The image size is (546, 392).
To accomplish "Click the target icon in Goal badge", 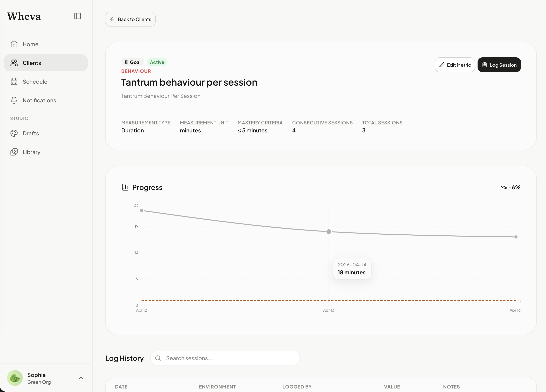I will coord(126,62).
